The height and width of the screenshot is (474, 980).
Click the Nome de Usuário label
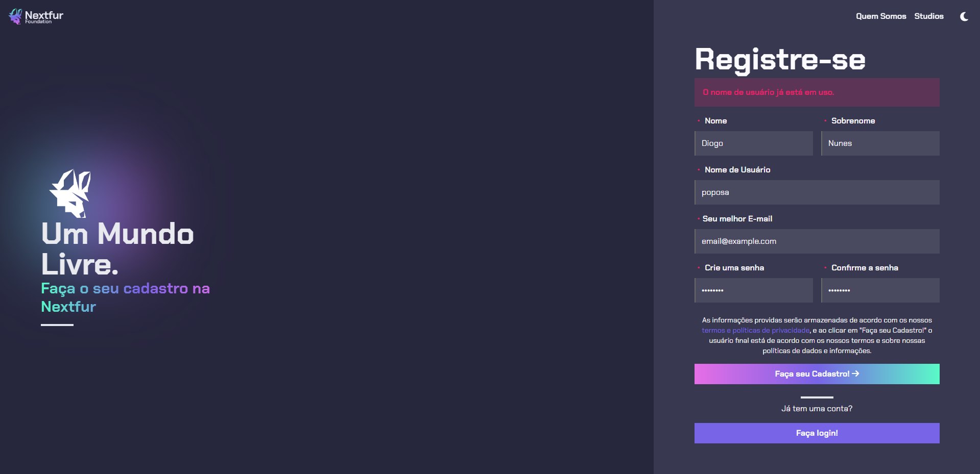click(737, 170)
